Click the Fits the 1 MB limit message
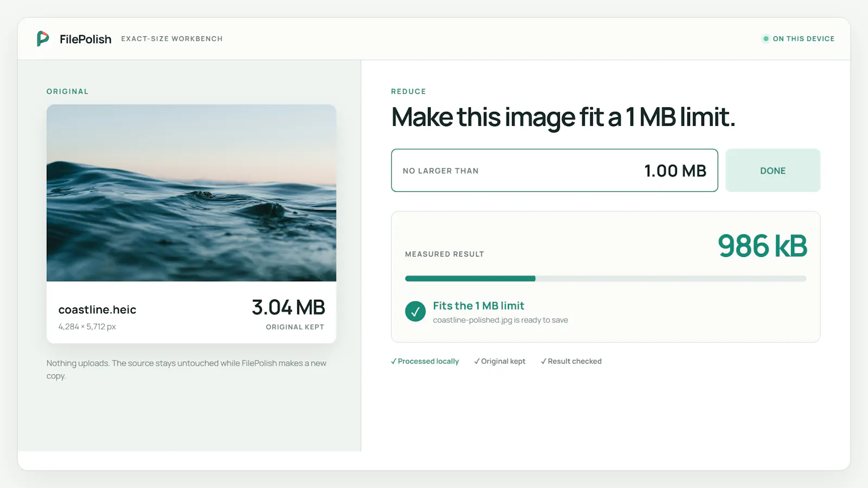Image resolution: width=868 pixels, height=488 pixels. point(478,306)
